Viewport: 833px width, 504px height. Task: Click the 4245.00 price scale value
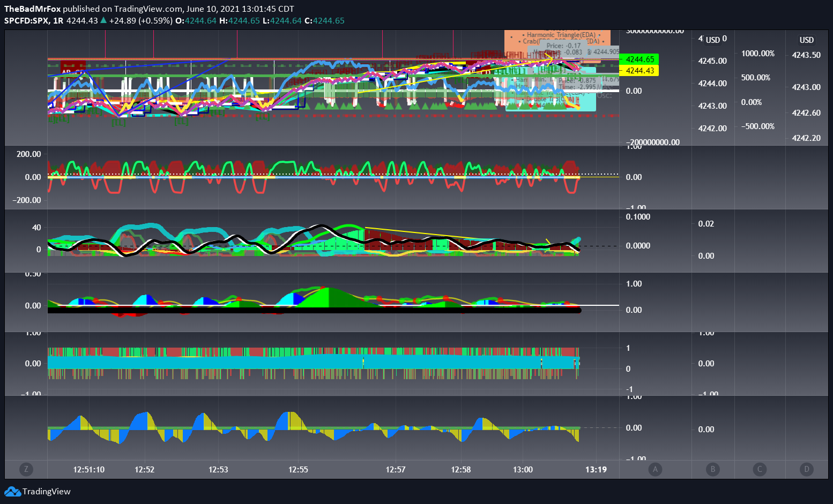712,61
